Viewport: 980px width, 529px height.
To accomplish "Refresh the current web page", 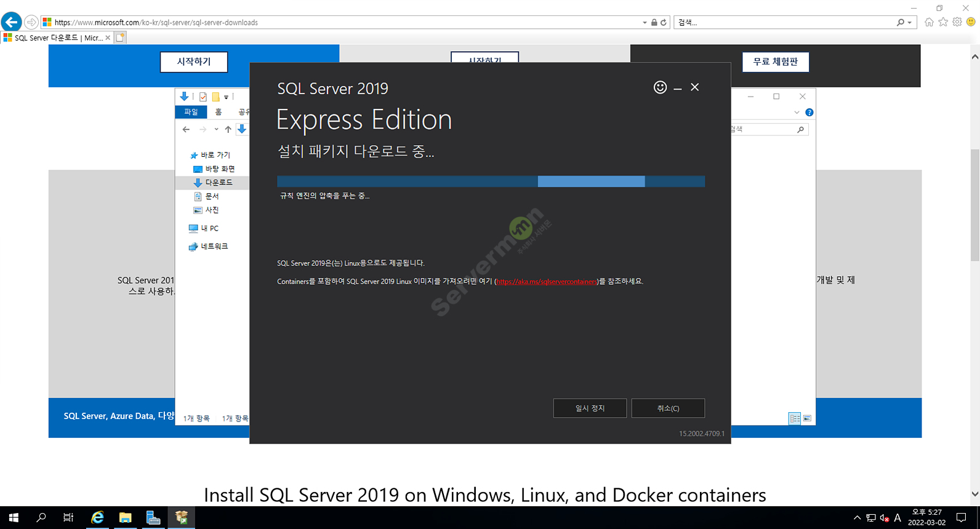I will [663, 22].
